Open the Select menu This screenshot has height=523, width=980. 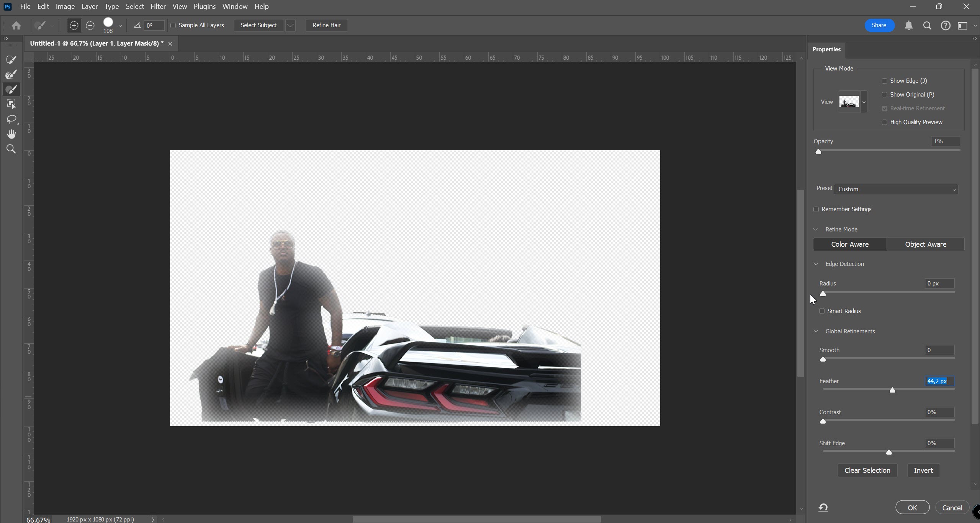click(x=134, y=6)
